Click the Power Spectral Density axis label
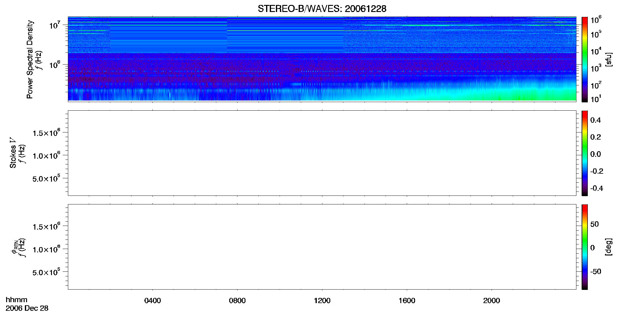The height and width of the screenshot is (332, 644). [x=30, y=59]
